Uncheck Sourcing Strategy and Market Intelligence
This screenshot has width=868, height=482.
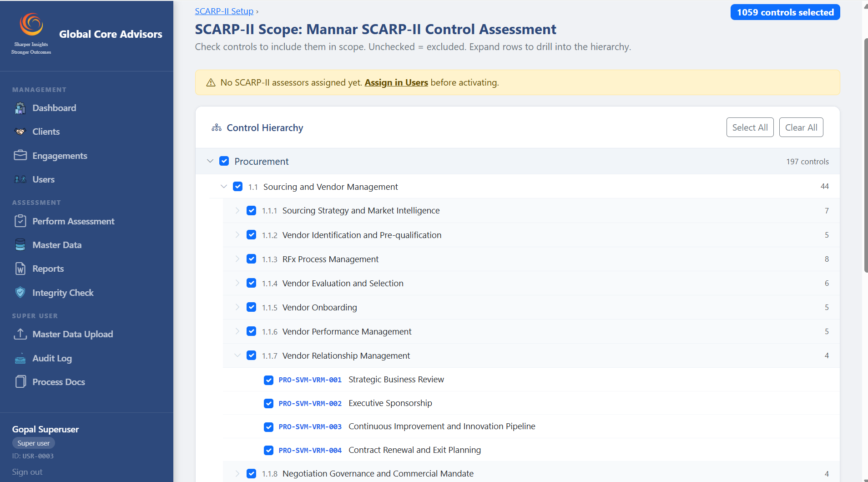coord(252,211)
